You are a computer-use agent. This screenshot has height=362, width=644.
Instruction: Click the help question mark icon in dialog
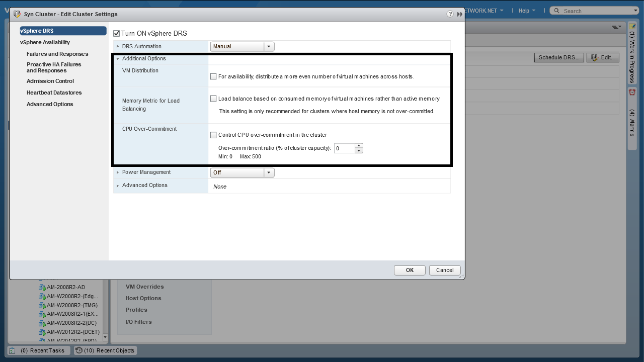click(x=450, y=14)
